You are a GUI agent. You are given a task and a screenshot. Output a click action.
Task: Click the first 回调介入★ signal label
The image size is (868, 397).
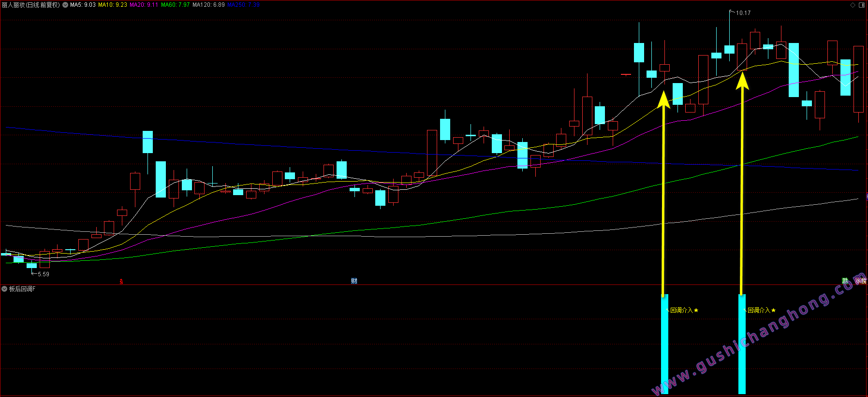[x=684, y=310]
